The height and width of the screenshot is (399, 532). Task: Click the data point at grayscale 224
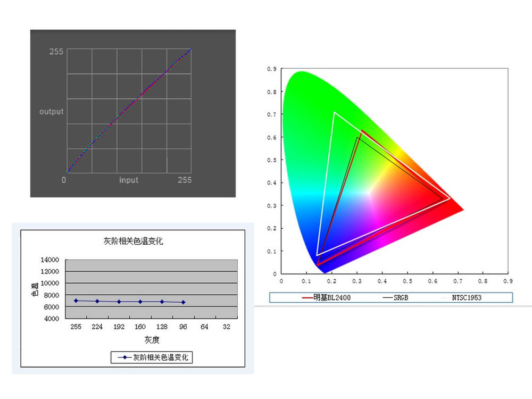point(97,301)
